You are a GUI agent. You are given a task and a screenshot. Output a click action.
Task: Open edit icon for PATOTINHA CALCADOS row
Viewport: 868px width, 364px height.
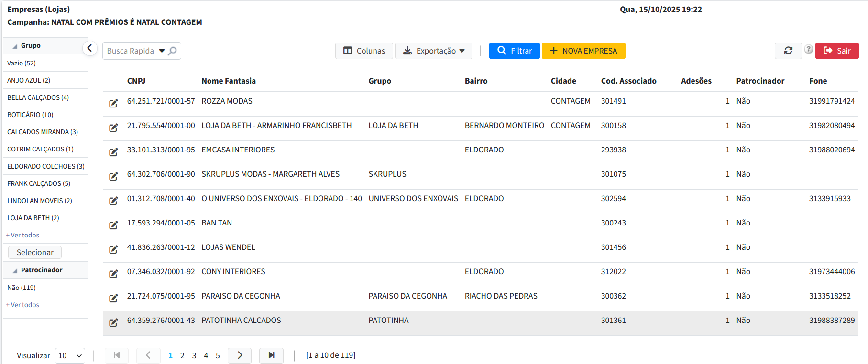113,323
